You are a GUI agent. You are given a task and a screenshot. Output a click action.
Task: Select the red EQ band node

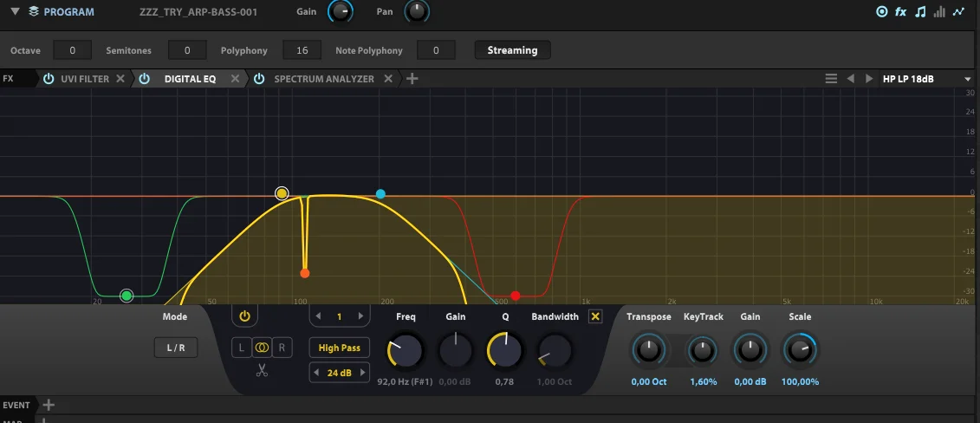(x=515, y=296)
